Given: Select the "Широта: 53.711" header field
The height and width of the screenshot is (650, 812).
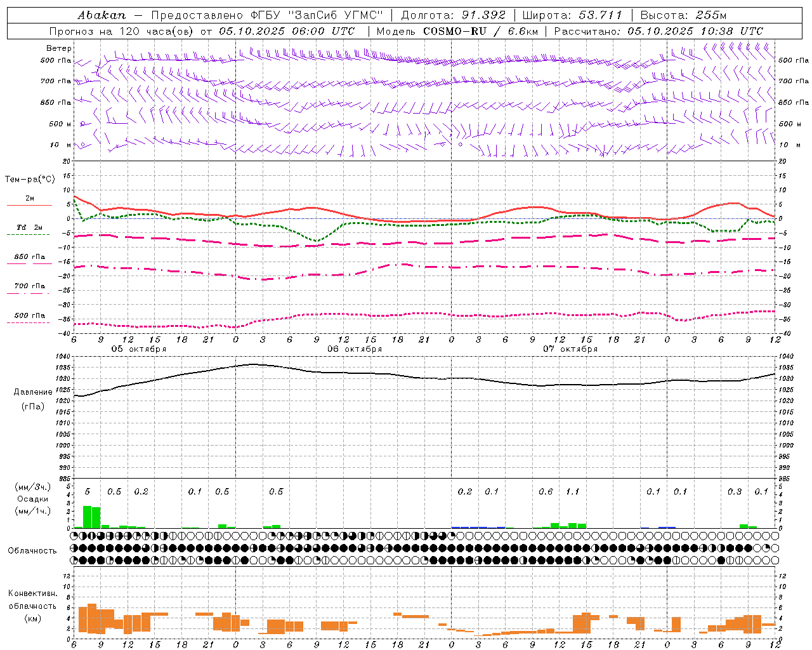Looking at the screenshot, I should pos(573,15).
